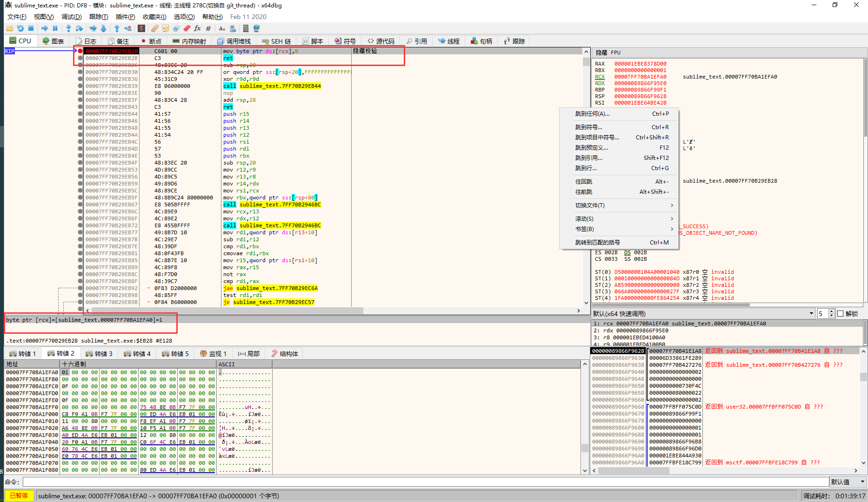Open the Intermodular calls phone icon
The width and height of the screenshot is (868, 502).
[233, 28]
